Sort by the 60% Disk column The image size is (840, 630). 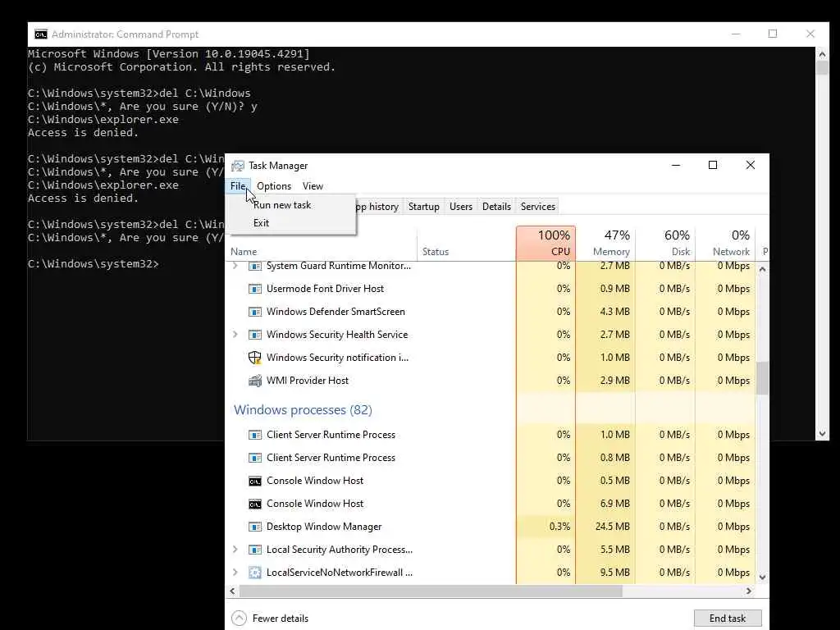point(665,244)
